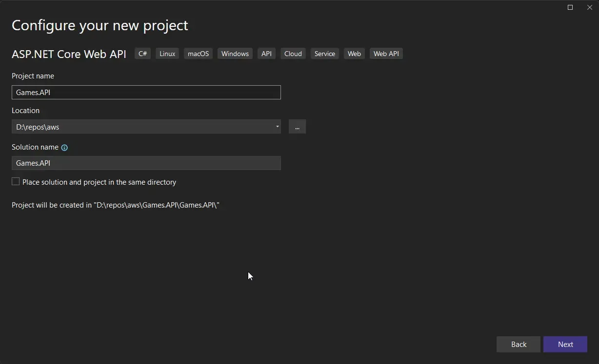Click the Web tag
599x364 pixels.
point(354,54)
